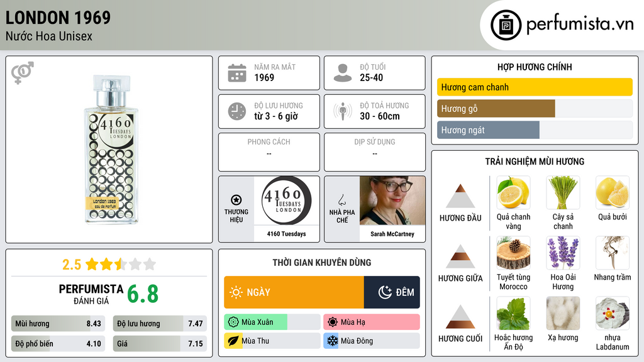This screenshot has height=362, width=644.
Task: Open the nhựa Labdanum image
Action: 613,313
